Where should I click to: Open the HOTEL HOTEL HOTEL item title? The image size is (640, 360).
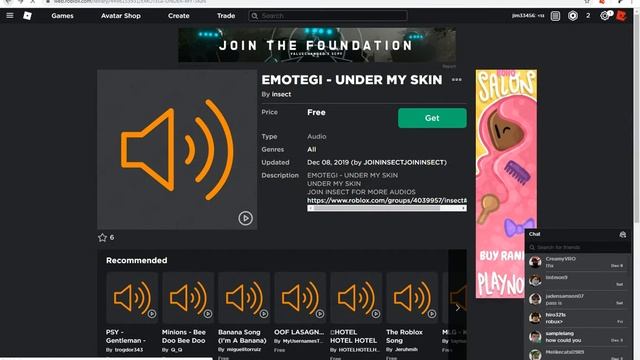(353, 336)
